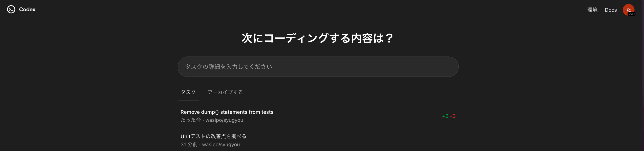Click the green +3 additions count
644x151 pixels.
point(445,116)
